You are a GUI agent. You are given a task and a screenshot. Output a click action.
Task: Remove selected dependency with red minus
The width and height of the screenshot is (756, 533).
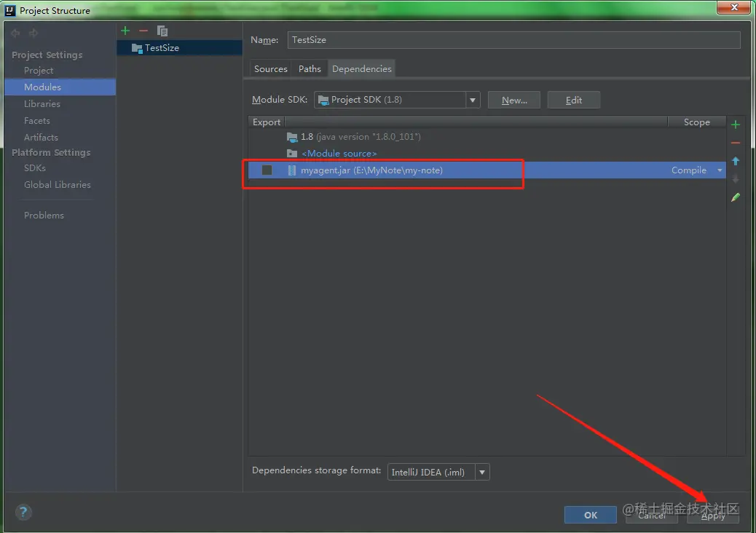point(736,143)
